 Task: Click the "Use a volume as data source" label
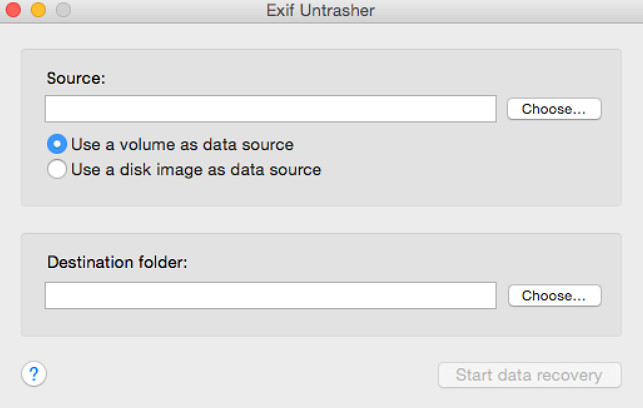[182, 144]
